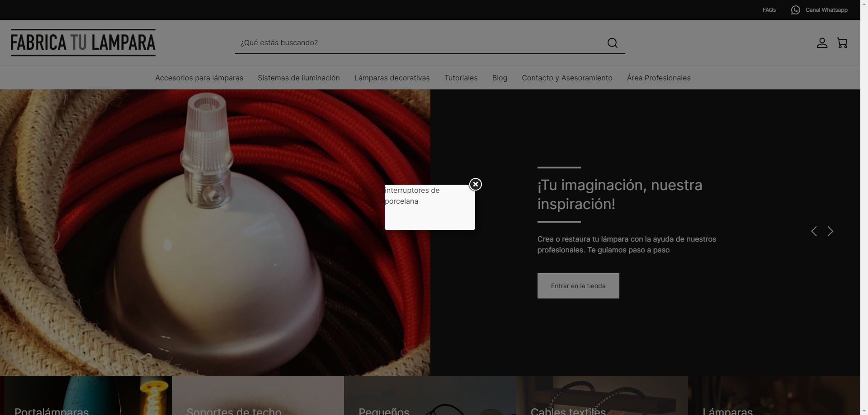Open the Tutoriales menu item
The height and width of the screenshot is (415, 868).
pyautogui.click(x=461, y=78)
